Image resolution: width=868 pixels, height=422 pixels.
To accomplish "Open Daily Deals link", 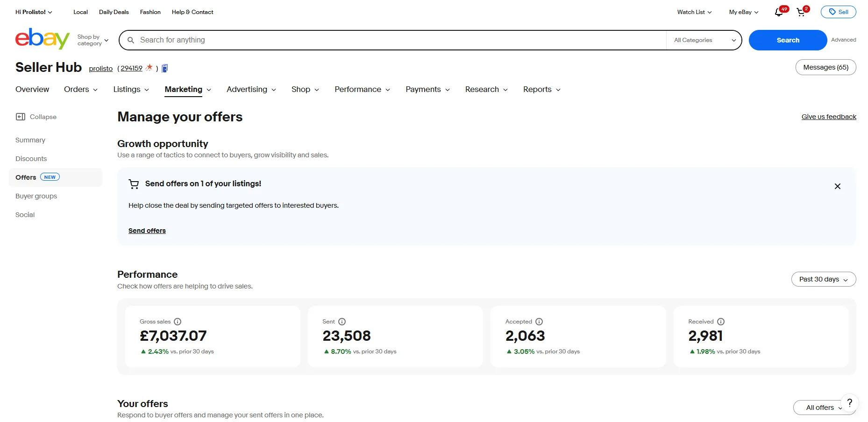I will coord(114,12).
